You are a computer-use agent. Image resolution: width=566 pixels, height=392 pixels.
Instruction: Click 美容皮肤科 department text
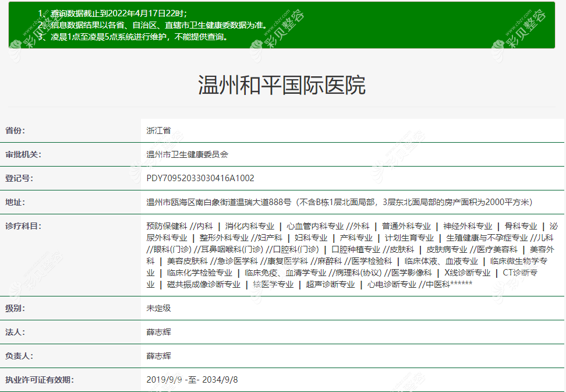tap(188, 261)
